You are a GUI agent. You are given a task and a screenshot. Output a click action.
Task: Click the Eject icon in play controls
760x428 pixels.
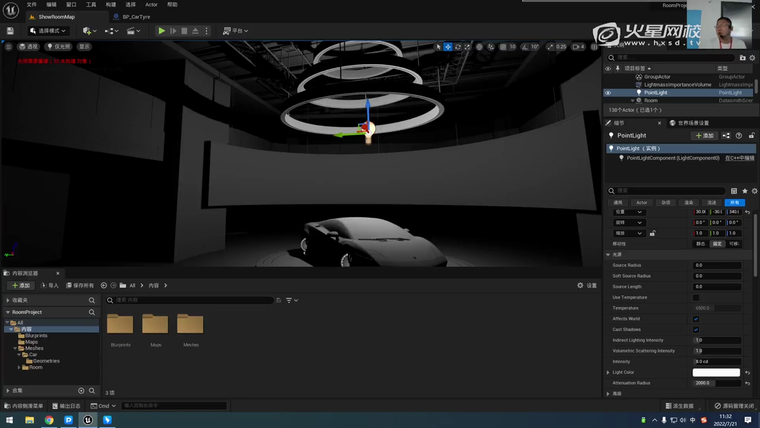(195, 31)
